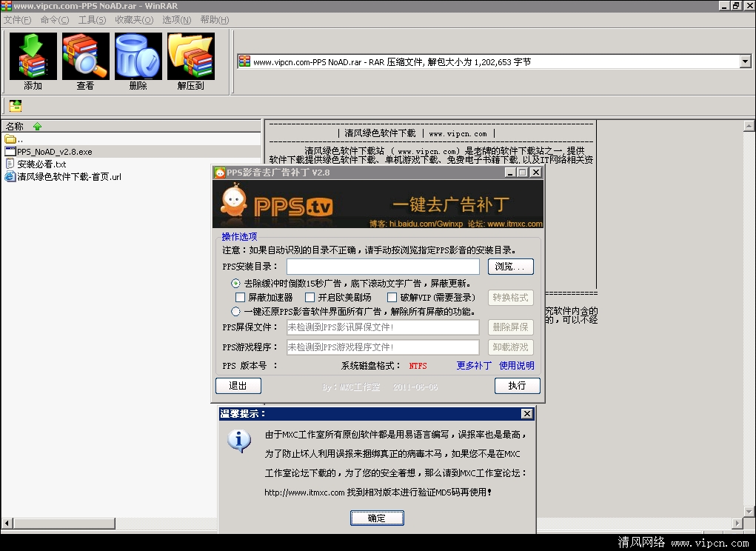The height and width of the screenshot is (551, 756).
Task: Click the 查看 (View) toolbar icon
Action: coord(85,57)
